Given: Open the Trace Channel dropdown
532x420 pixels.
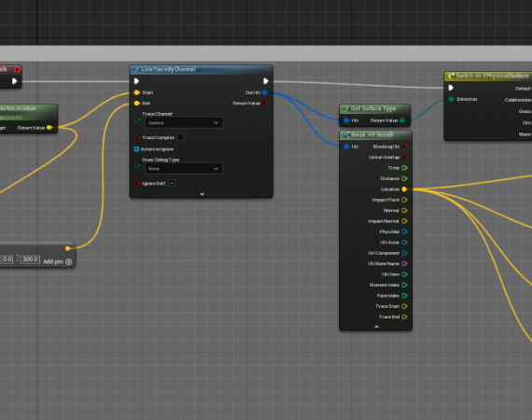Looking at the screenshot, I should tap(184, 123).
